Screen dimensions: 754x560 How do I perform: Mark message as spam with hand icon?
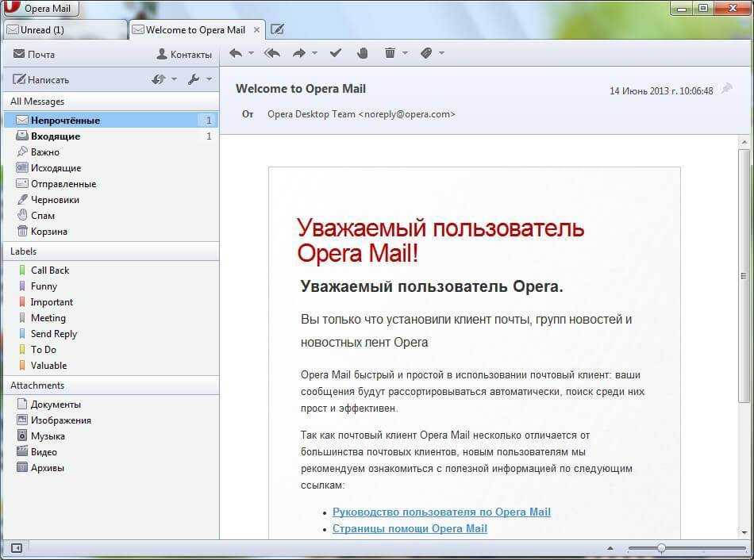(x=363, y=53)
